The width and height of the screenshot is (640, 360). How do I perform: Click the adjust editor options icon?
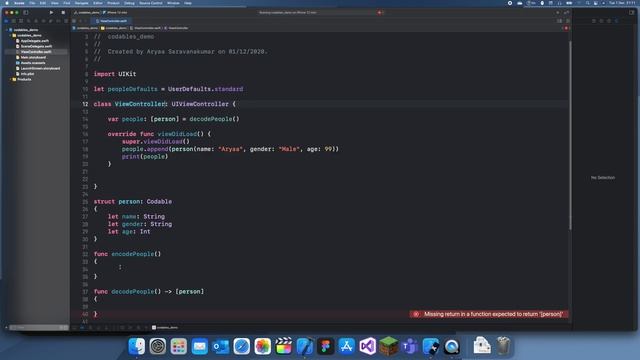coord(560,21)
